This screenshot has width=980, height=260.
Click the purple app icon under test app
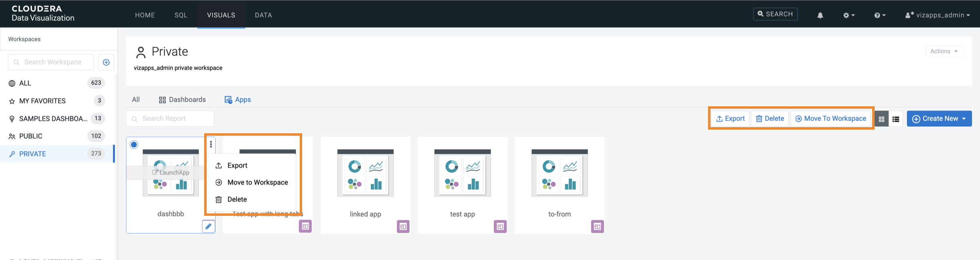click(x=500, y=226)
